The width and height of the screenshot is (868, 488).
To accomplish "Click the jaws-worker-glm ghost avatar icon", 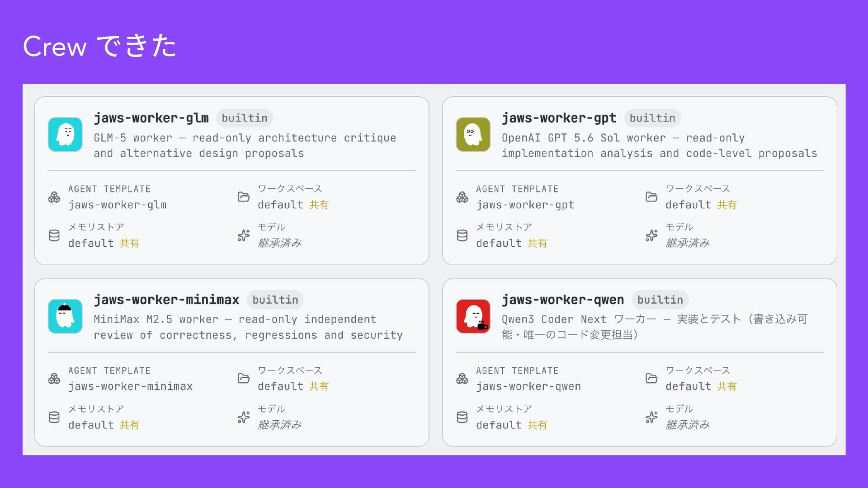I will 65,134.
